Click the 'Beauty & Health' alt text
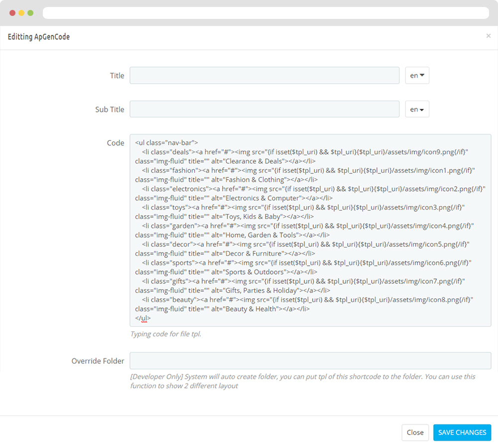 (251, 309)
